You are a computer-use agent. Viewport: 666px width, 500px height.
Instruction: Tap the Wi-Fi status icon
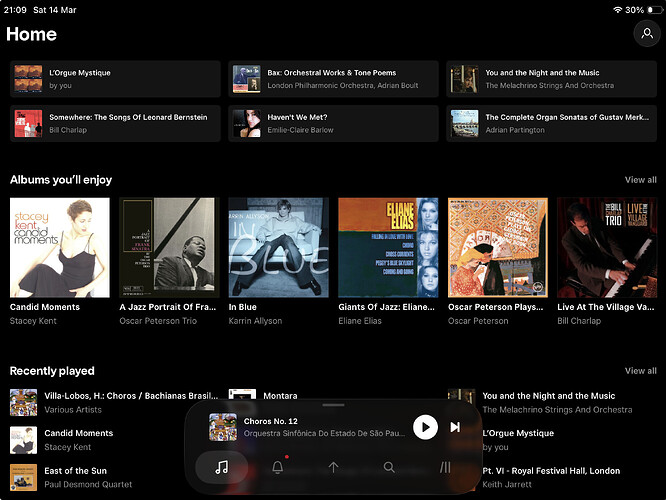[618, 10]
